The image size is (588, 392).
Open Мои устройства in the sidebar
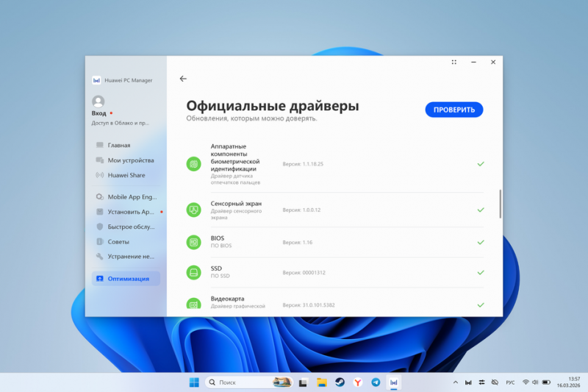pyautogui.click(x=126, y=160)
